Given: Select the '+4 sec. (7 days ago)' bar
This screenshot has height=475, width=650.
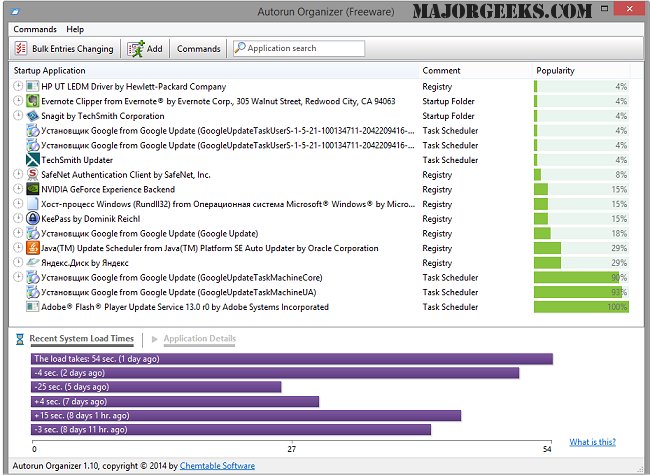Looking at the screenshot, I should [175, 402].
